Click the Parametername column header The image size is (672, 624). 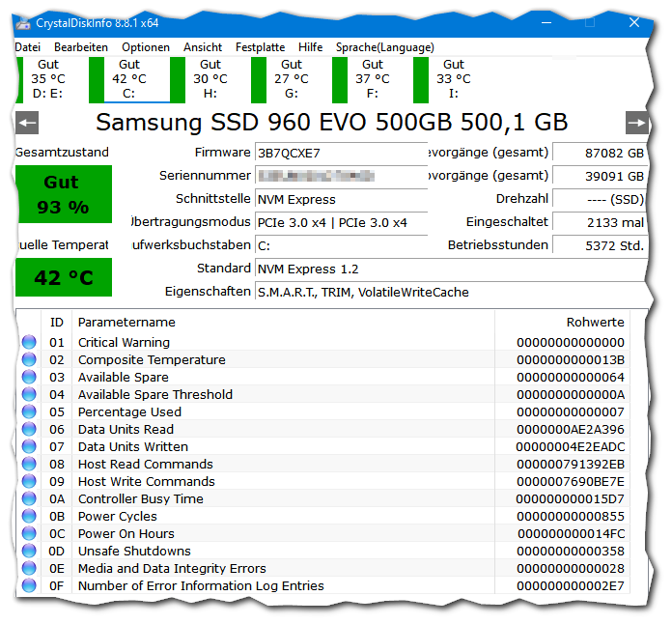pyautogui.click(x=283, y=322)
